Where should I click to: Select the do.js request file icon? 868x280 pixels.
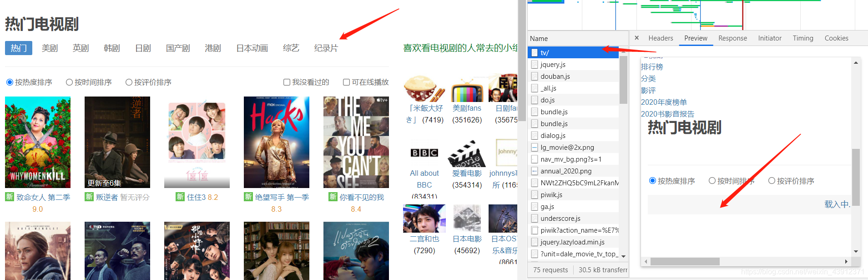point(535,100)
